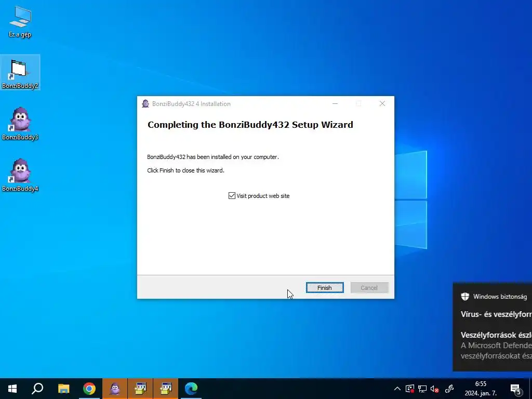Select the BonziBuddy4 desktop shortcut
The image size is (532, 399).
[20, 175]
